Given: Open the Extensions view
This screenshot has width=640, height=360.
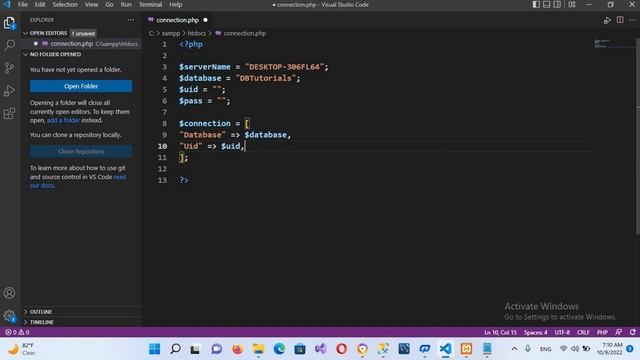Looking at the screenshot, I should point(9,113).
